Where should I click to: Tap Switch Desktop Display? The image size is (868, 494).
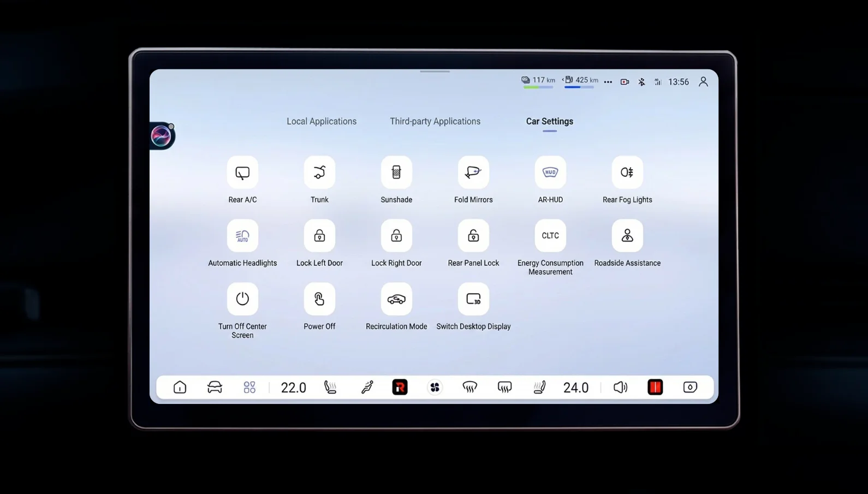point(473,299)
